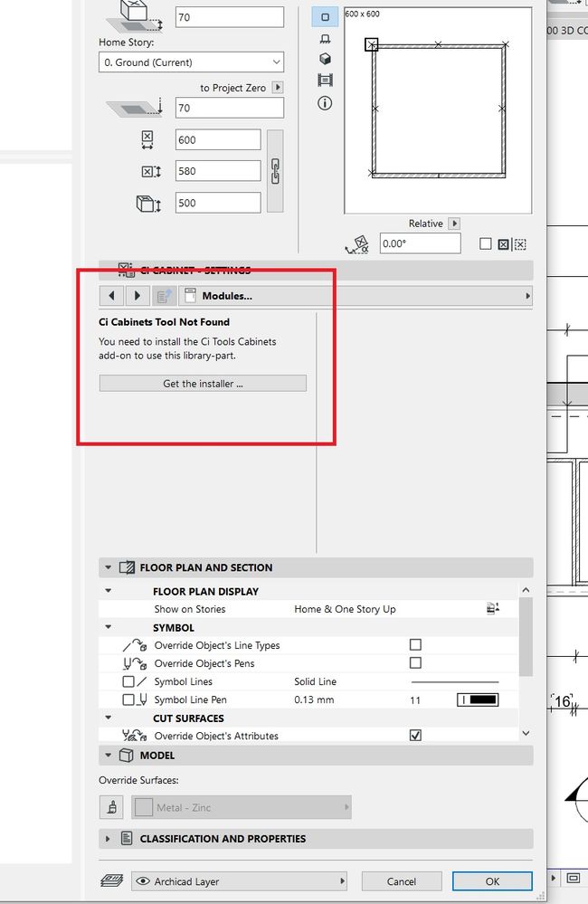Screen dimensions: 588x904
Task: Enable Override Object's Pens checkbox
Action: [415, 663]
